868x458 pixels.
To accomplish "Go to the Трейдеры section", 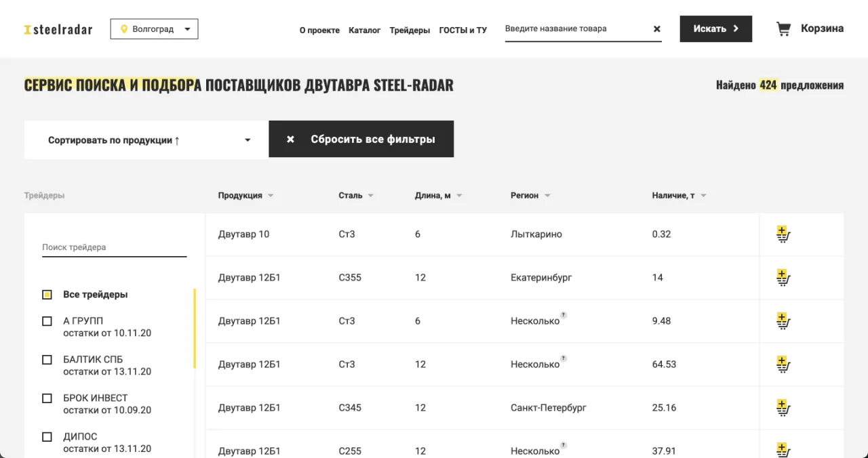I will (x=410, y=30).
